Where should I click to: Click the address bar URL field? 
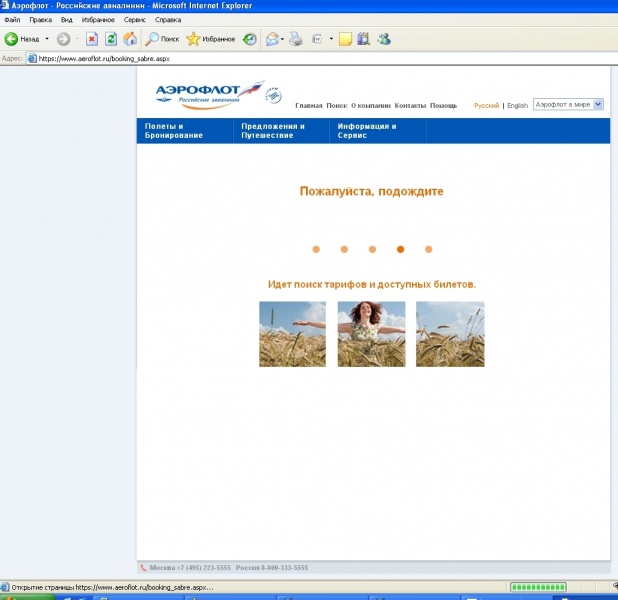pos(300,59)
